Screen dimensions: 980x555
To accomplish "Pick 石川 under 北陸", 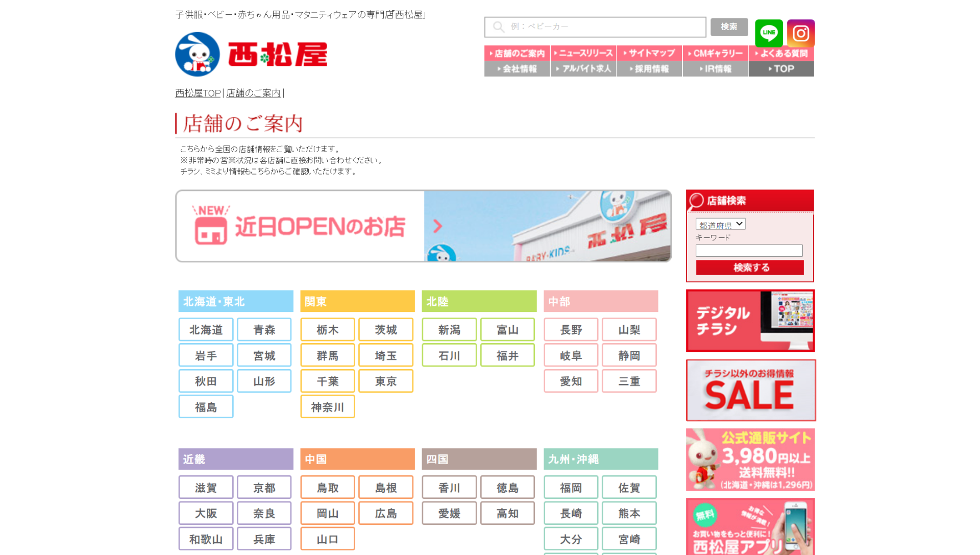I will pyautogui.click(x=449, y=355).
